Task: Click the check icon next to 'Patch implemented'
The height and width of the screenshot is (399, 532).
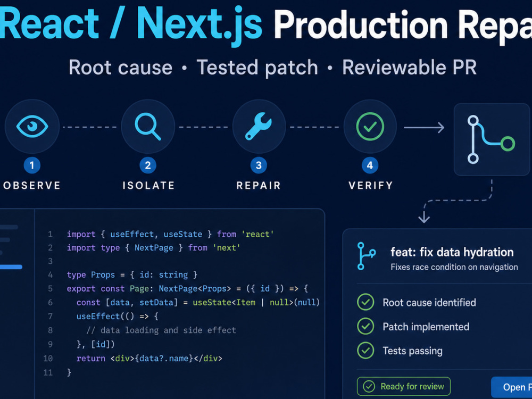Action: 365,327
